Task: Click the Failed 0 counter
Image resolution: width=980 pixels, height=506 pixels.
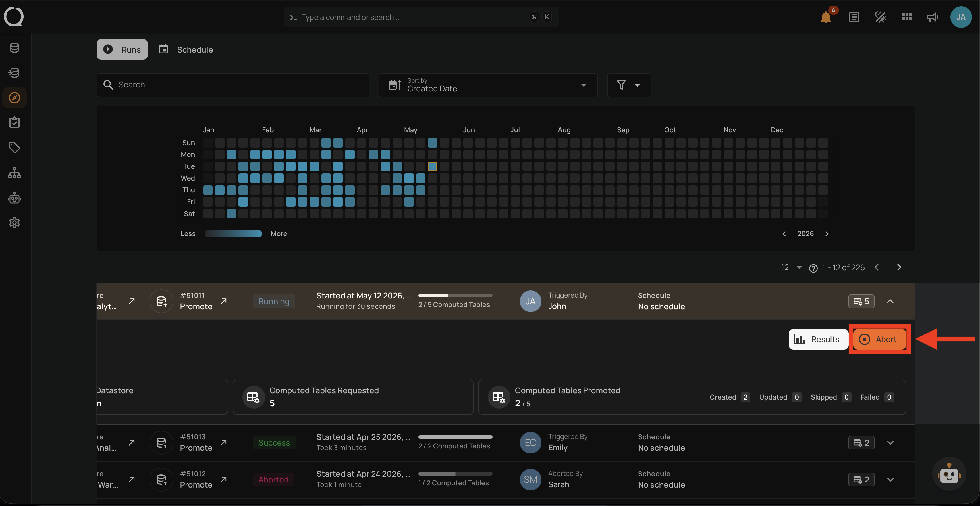Action: [x=877, y=397]
